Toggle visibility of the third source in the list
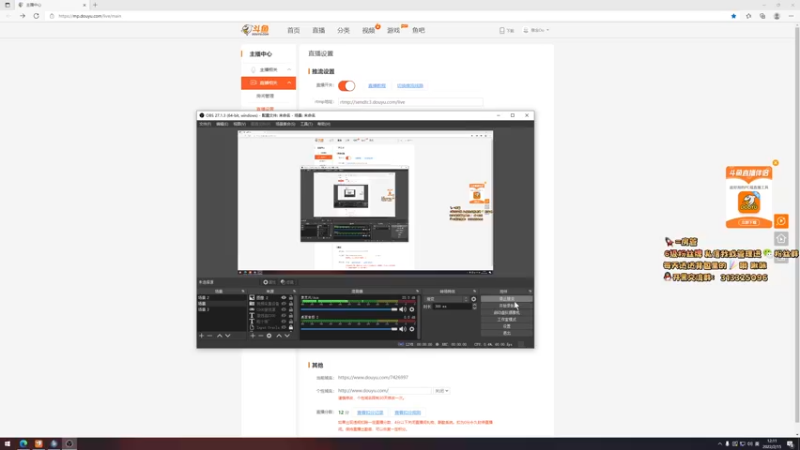The image size is (800, 450). pos(284,310)
